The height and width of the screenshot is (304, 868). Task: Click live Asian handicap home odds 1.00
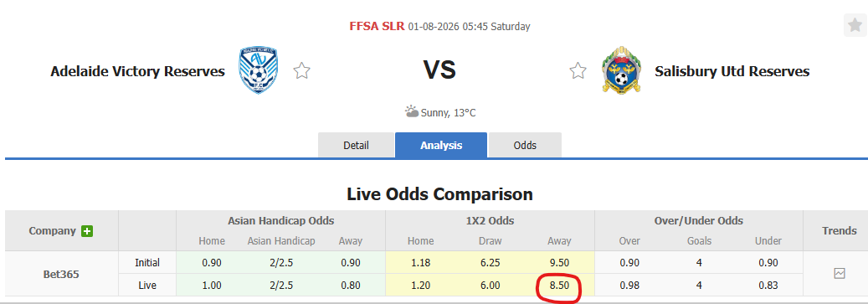tap(212, 286)
